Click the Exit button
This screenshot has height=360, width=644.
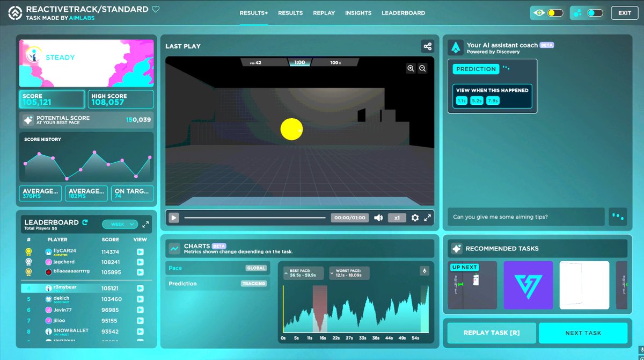point(625,13)
